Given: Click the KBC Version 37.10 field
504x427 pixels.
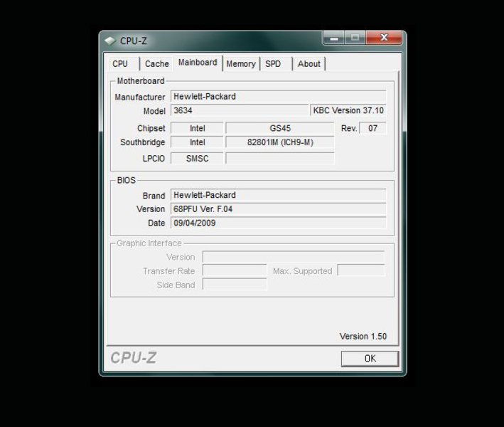Looking at the screenshot, I should point(348,110).
